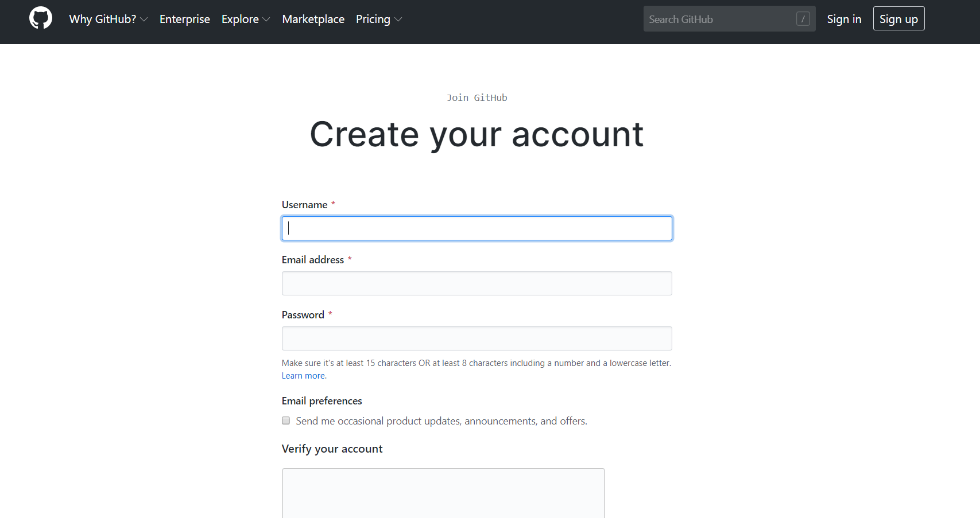Screen dimensions: 980x518
Task: Click the password requirements hint text
Action: [477, 363]
